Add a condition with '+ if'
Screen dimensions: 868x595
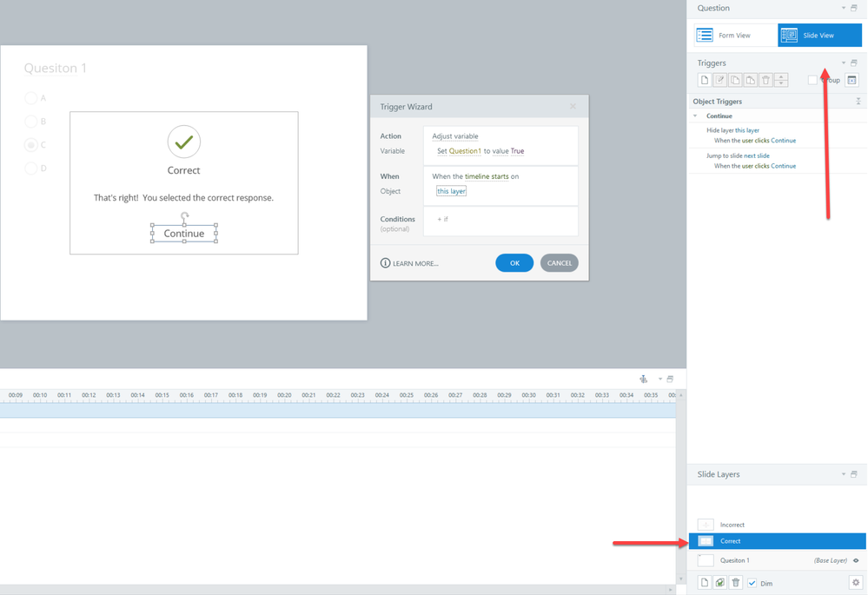click(x=443, y=219)
